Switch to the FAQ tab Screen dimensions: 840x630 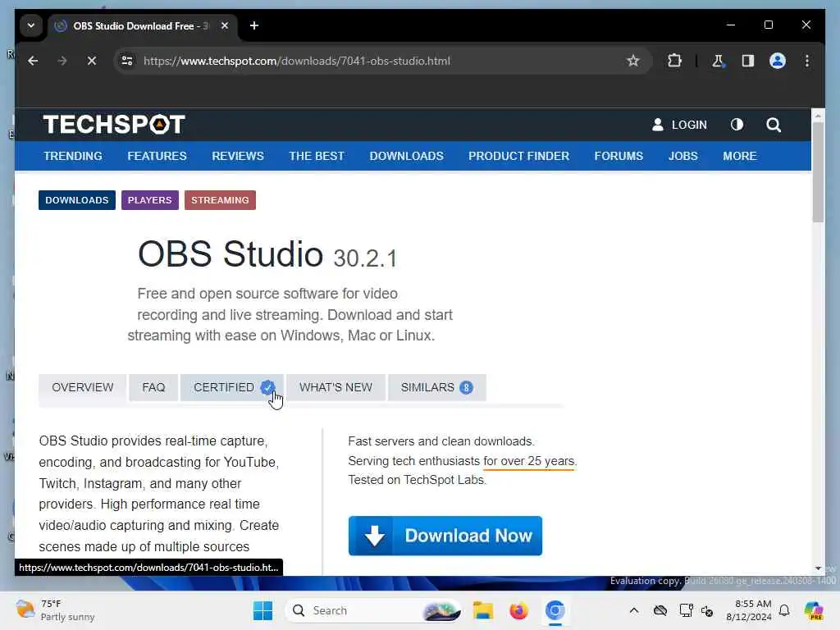coord(153,387)
